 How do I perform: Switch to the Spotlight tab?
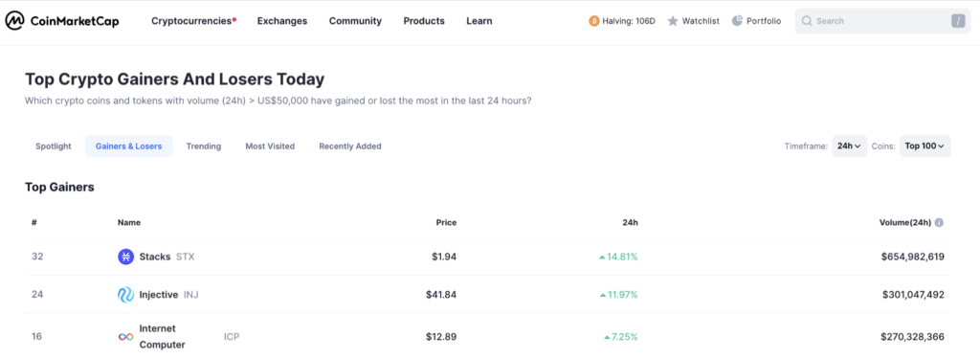(x=54, y=146)
